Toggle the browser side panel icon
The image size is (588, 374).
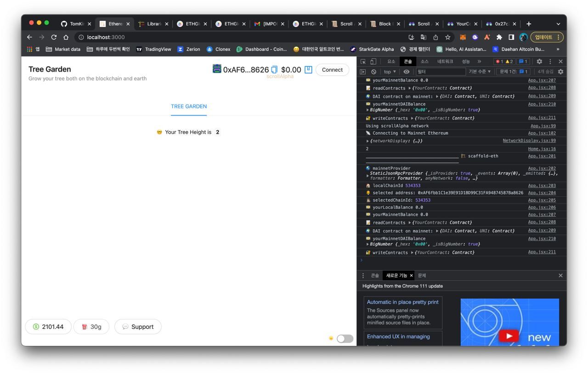click(511, 37)
